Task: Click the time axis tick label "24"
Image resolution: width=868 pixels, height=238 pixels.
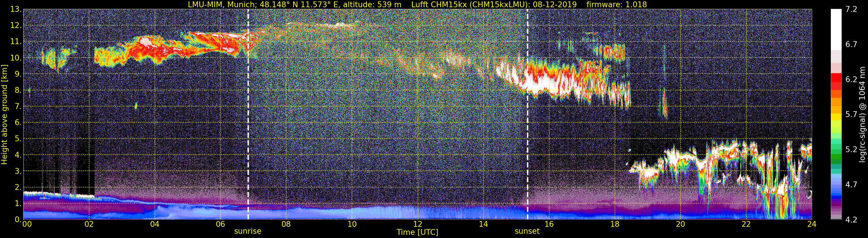Action: click(x=812, y=224)
